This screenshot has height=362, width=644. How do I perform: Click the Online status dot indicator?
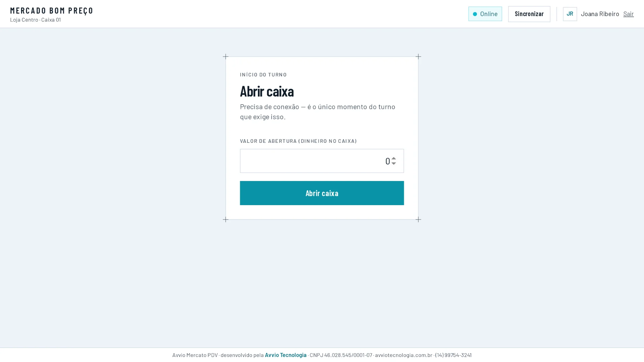[x=475, y=14]
